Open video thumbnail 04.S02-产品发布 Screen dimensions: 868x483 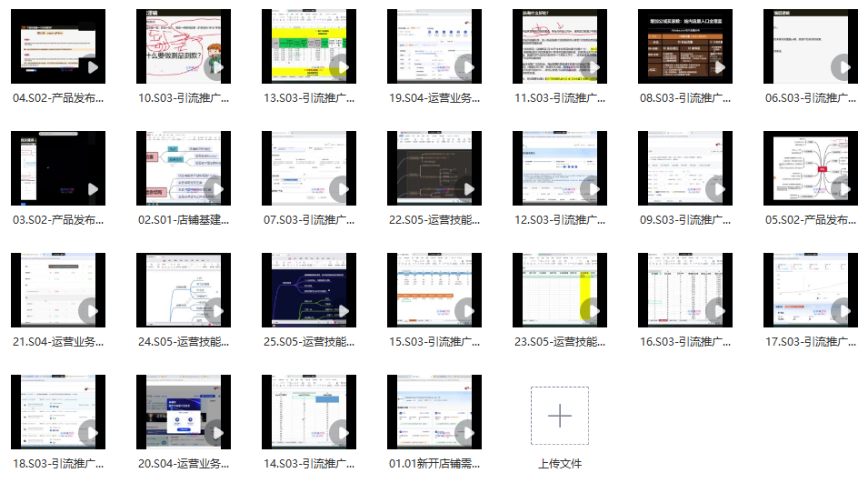pos(58,46)
